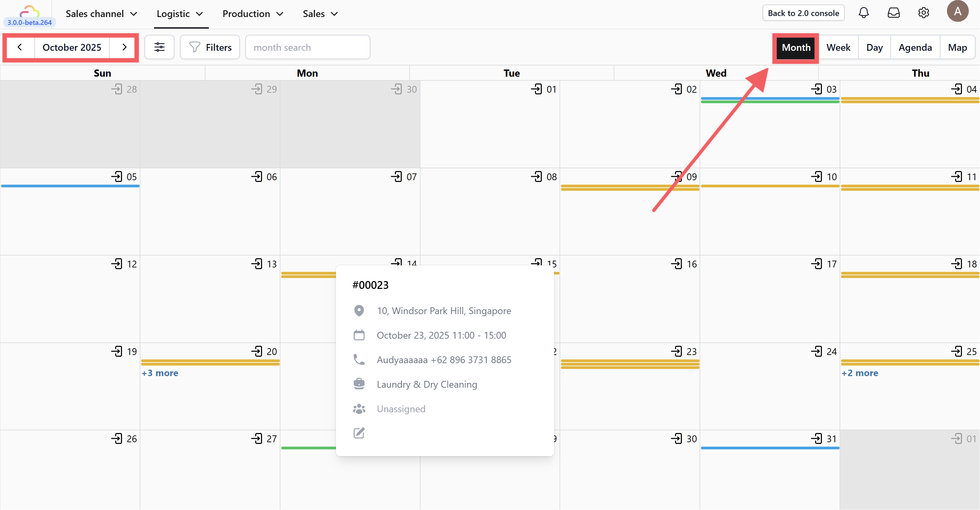
Task: Click the month search input field
Action: point(307,47)
